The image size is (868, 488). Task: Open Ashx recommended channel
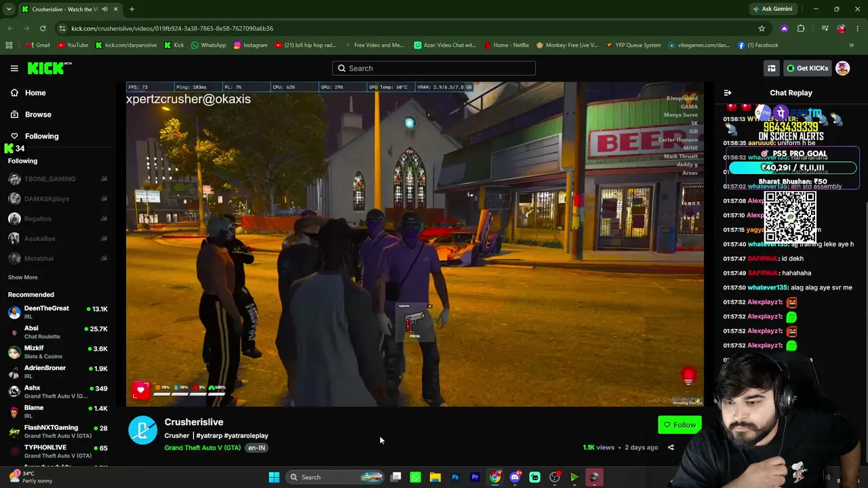pos(58,392)
